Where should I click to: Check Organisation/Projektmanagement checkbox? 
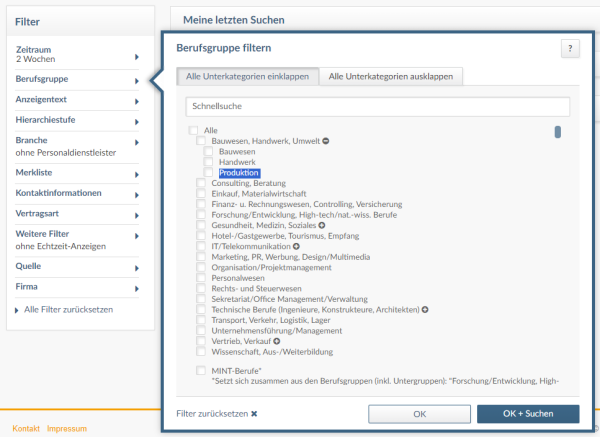(x=201, y=267)
